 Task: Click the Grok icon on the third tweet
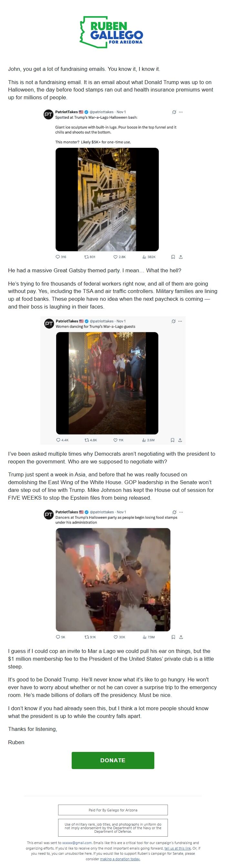(x=174, y=512)
